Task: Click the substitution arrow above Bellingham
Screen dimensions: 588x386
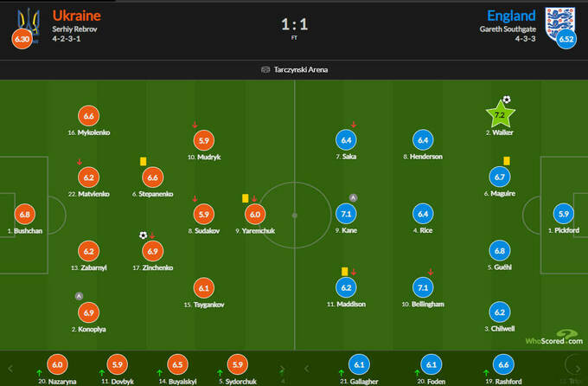Action: tap(431, 271)
